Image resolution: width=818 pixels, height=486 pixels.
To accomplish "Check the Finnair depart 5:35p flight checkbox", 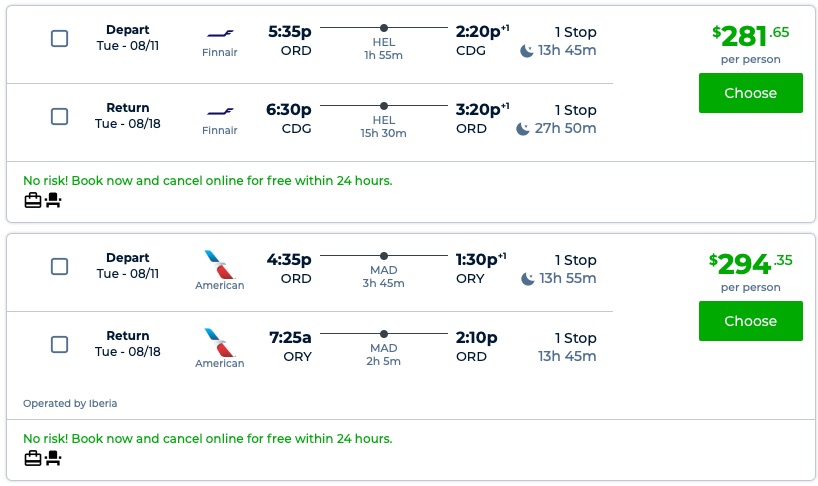I will pyautogui.click(x=60, y=39).
